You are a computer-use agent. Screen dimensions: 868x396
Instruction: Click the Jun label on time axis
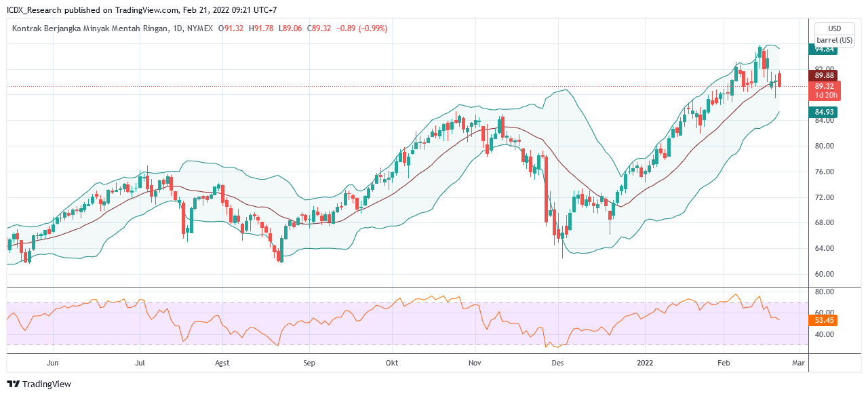click(54, 363)
